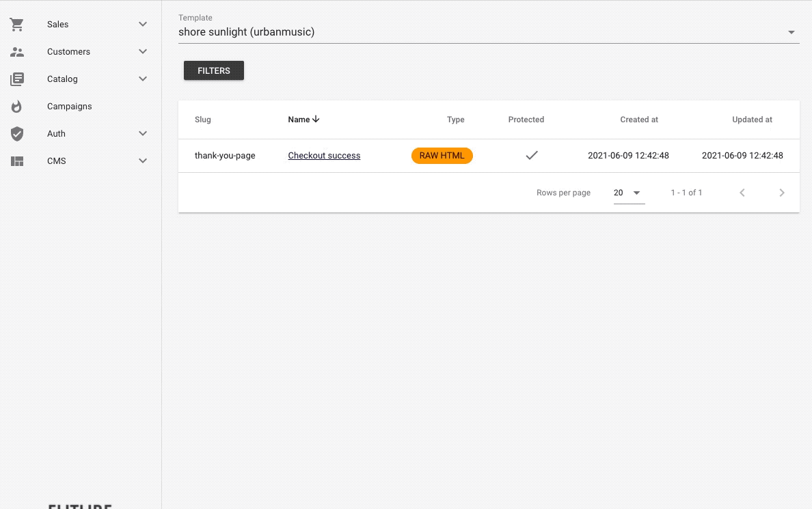Expand the Sales menu chevron

coord(143,25)
